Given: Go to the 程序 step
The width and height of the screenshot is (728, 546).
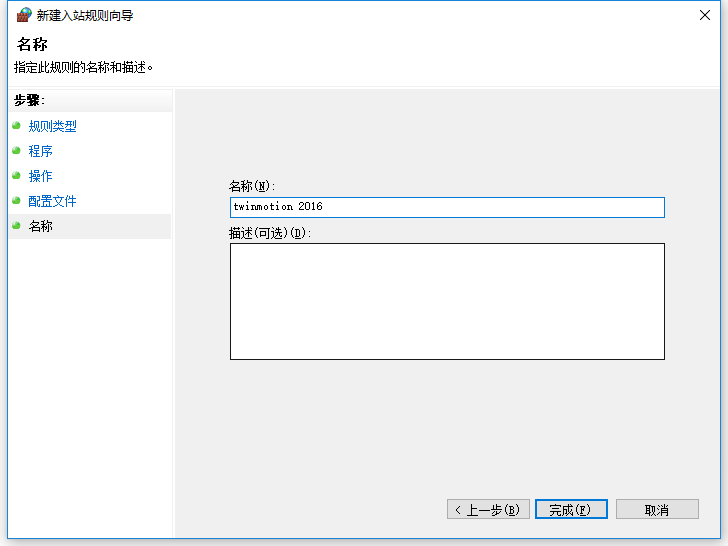Looking at the screenshot, I should point(40,151).
